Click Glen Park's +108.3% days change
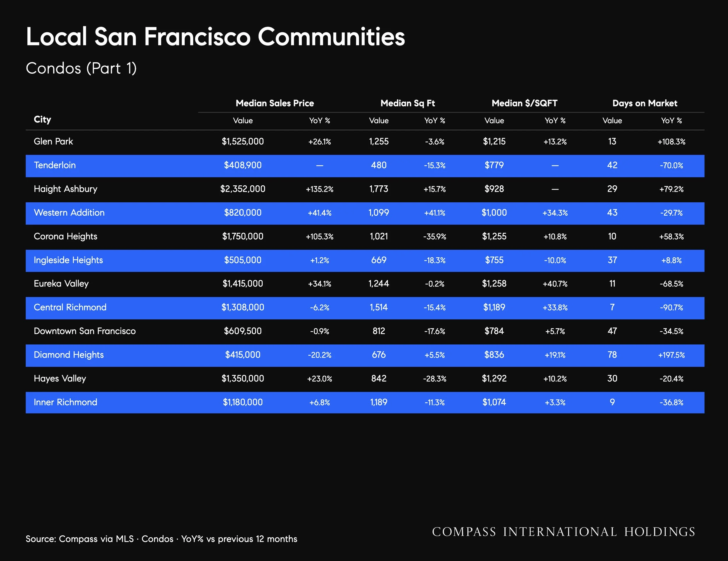The width and height of the screenshot is (728, 561). click(671, 142)
